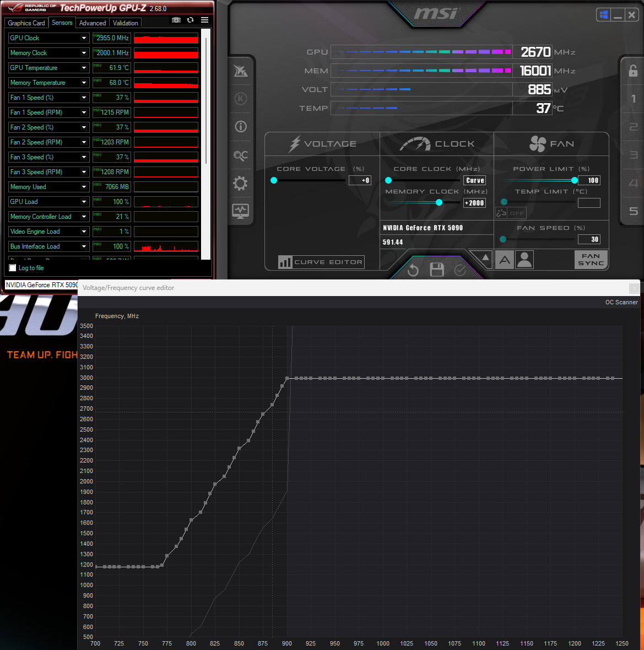Viewport: 644px width, 650px height.
Task: Select the curve point at 900 mV 3000 MHz
Action: (x=287, y=378)
